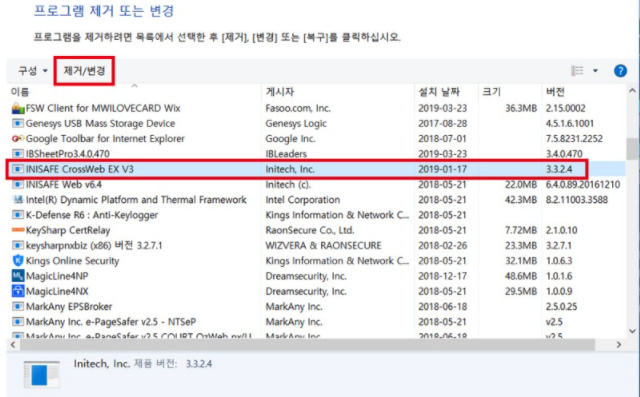Click version 7.5.8231.2252 cell

(x=574, y=139)
